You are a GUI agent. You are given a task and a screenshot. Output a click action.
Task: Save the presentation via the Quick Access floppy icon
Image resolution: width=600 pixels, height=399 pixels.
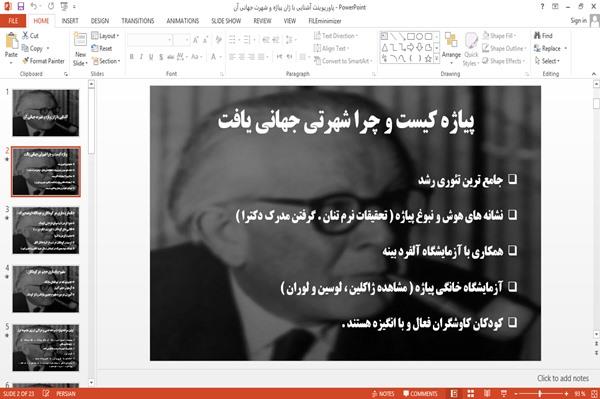(x=20, y=6)
